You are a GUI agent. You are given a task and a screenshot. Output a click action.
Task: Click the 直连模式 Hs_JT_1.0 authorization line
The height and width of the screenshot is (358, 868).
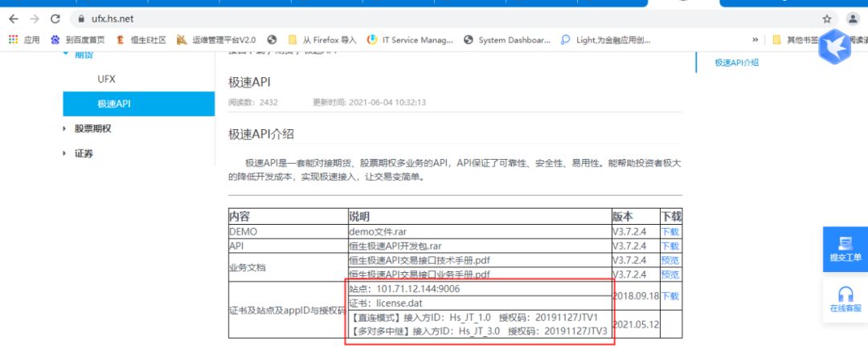(475, 318)
